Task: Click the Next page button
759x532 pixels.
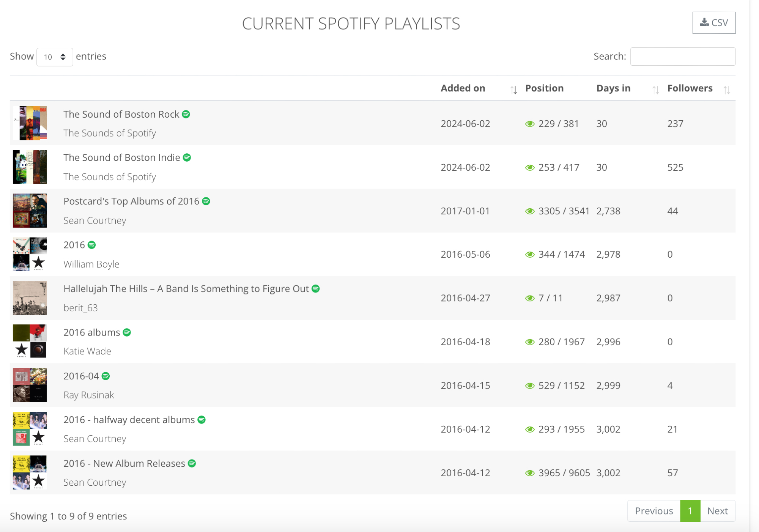Action: pyautogui.click(x=717, y=511)
